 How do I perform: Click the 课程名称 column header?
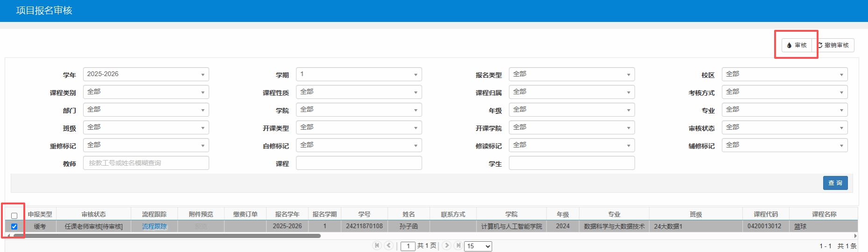click(x=824, y=214)
